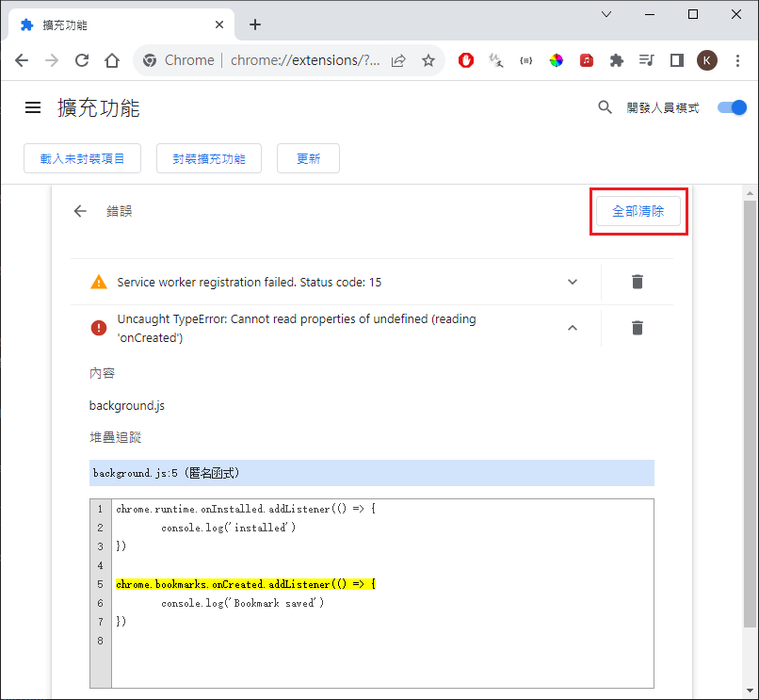Go back using the arrow beside 錯誤
The height and width of the screenshot is (700, 759).
click(80, 211)
